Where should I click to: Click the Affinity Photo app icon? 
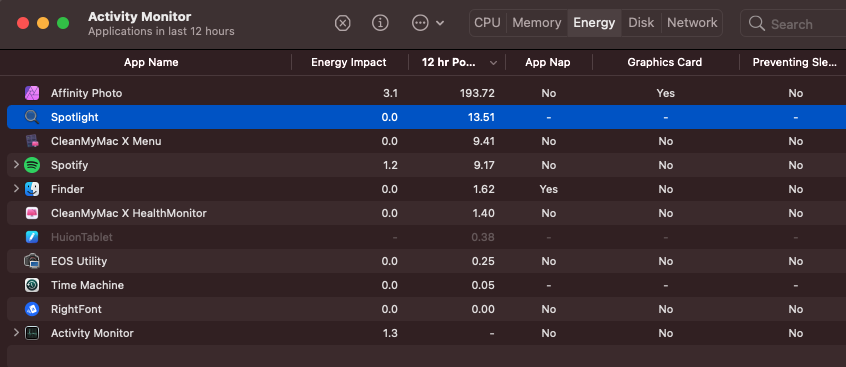point(32,93)
